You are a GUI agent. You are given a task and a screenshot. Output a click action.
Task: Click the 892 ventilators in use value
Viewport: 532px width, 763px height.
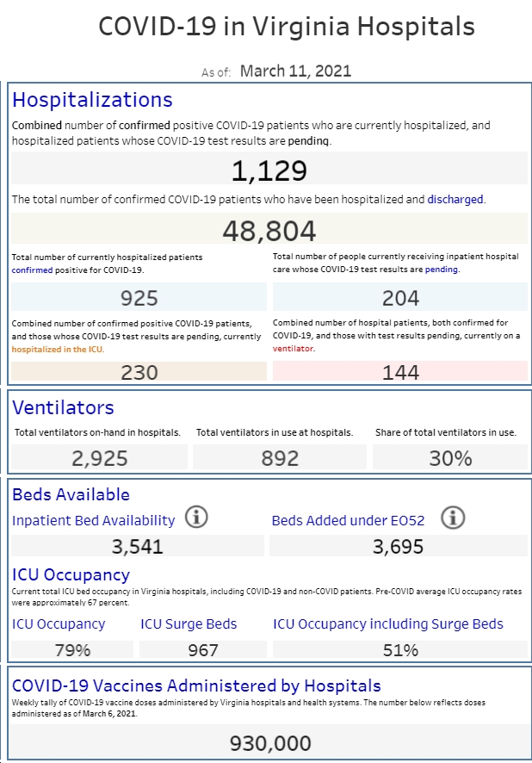pos(280,457)
